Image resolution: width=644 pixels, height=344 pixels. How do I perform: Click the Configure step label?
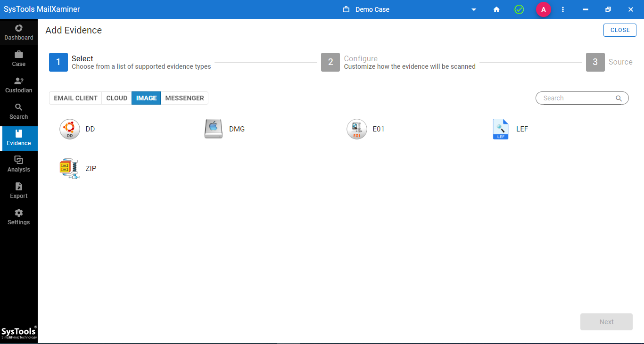click(x=361, y=58)
